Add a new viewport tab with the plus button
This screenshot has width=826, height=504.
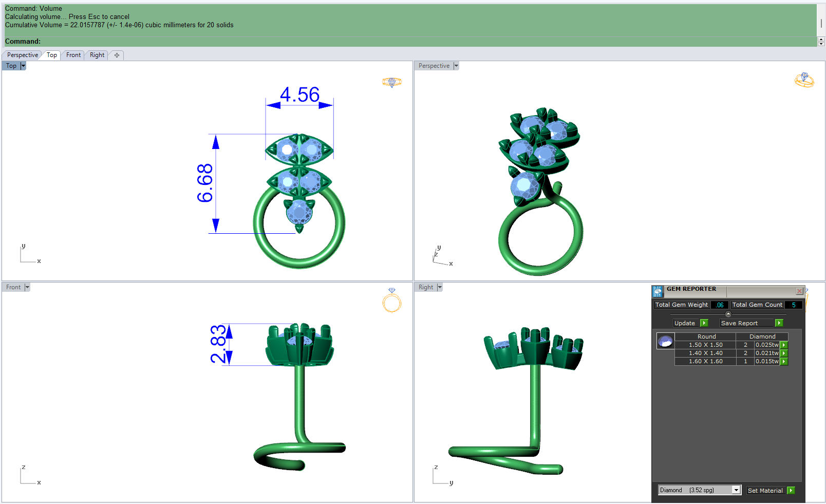117,55
